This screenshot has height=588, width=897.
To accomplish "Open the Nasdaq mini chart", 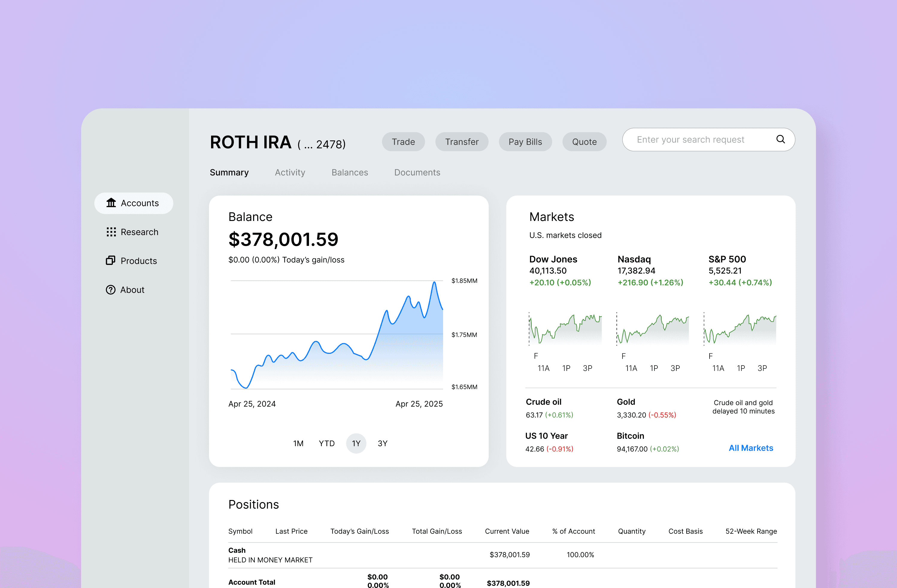I will point(653,329).
